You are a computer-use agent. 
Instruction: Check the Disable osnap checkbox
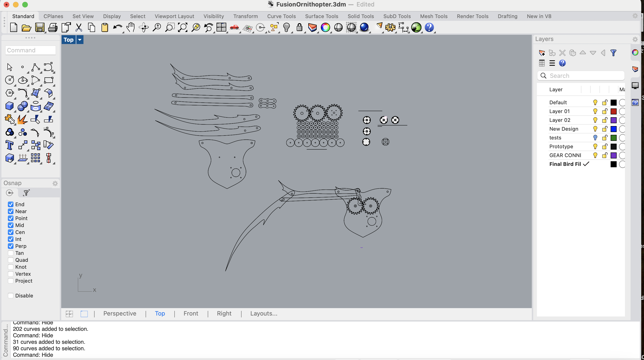[x=10, y=296]
